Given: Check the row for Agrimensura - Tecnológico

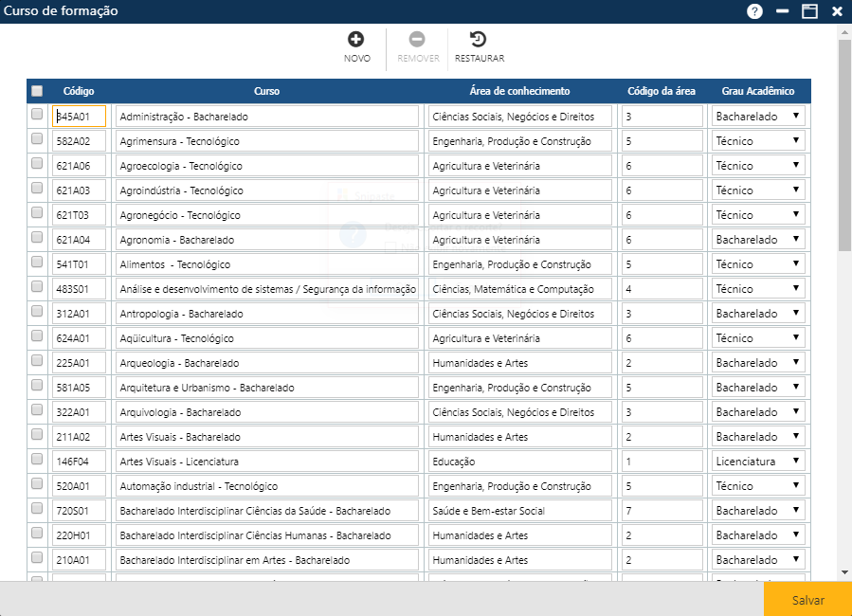Looking at the screenshot, I should click(x=37, y=138).
